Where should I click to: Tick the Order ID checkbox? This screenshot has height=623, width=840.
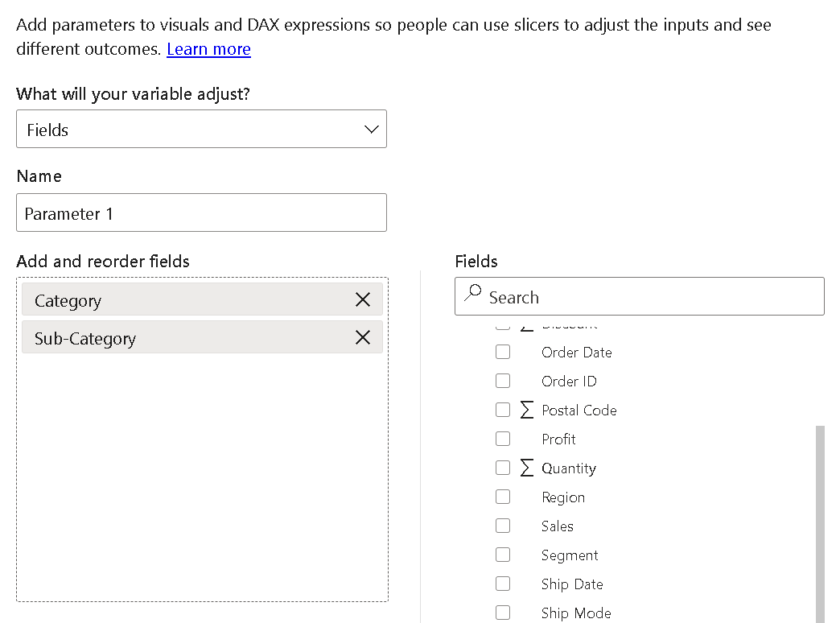coord(503,381)
